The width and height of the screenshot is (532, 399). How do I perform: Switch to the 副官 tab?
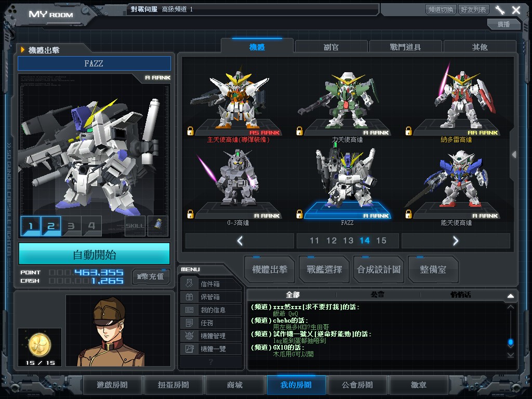pos(331,47)
